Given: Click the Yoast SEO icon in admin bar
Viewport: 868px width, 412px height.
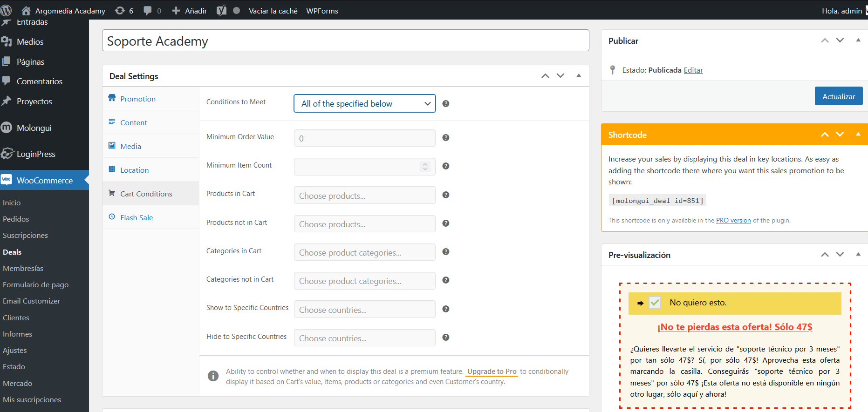Looking at the screenshot, I should point(221,10).
